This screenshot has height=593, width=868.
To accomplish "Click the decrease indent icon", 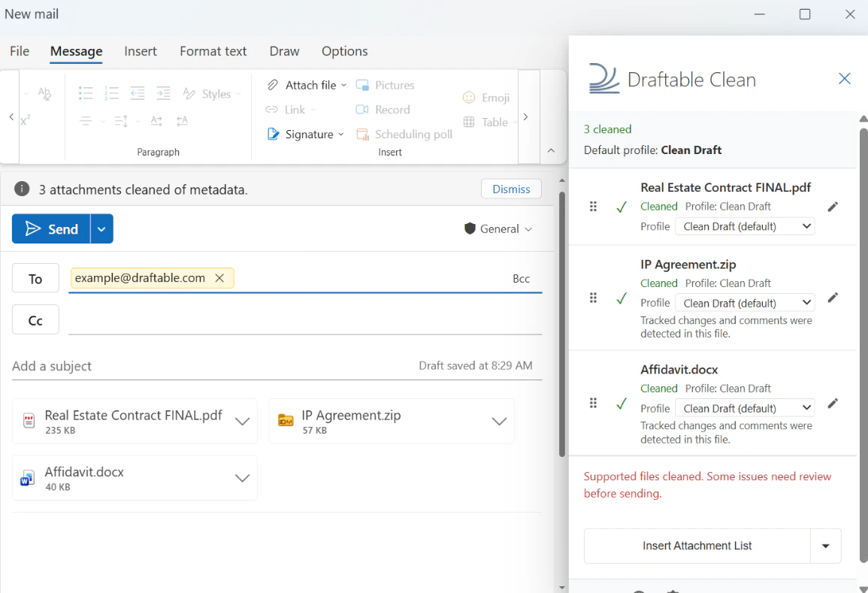I will [x=138, y=93].
